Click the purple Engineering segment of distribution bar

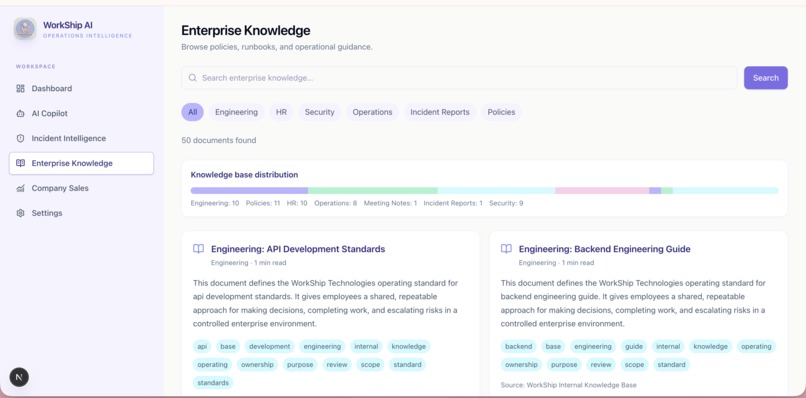249,191
